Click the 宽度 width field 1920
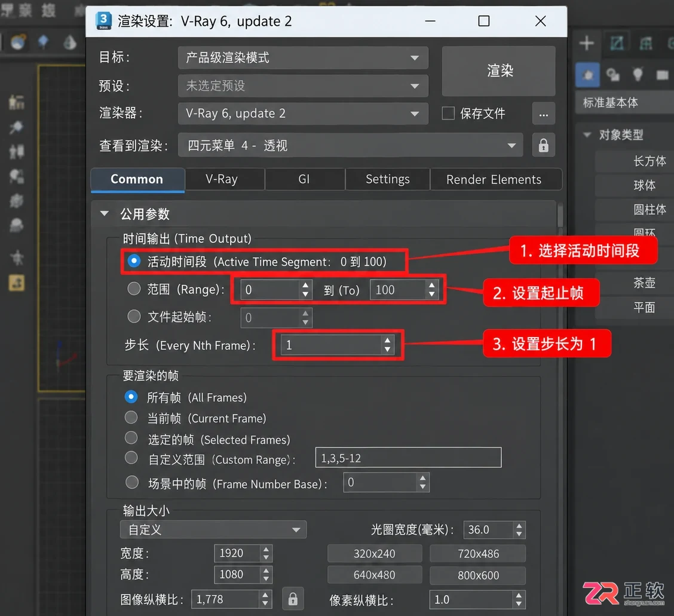 click(x=238, y=553)
